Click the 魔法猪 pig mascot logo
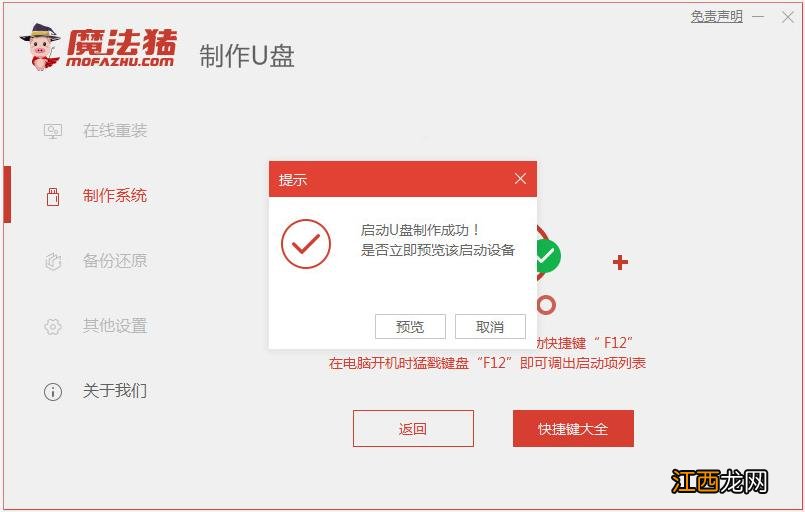 [41, 47]
